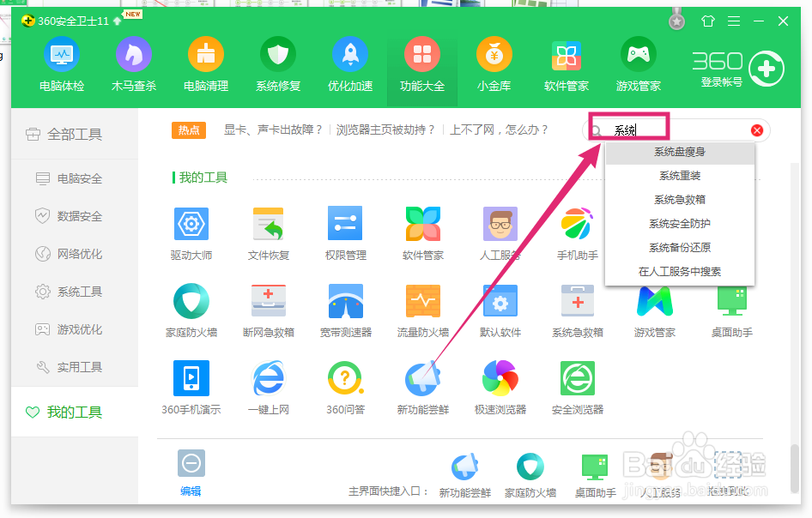
Task: Launch 驱动大师 tool
Action: 191,233
